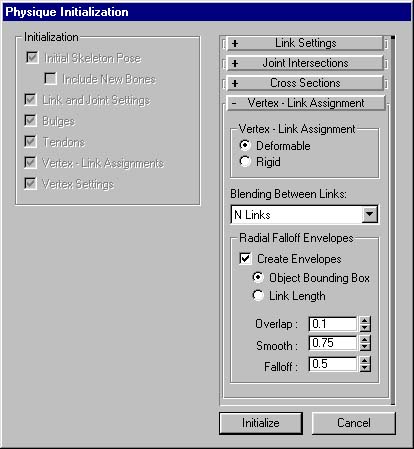This screenshot has width=414, height=449.
Task: Click into the Falloff value field
Action: [333, 364]
